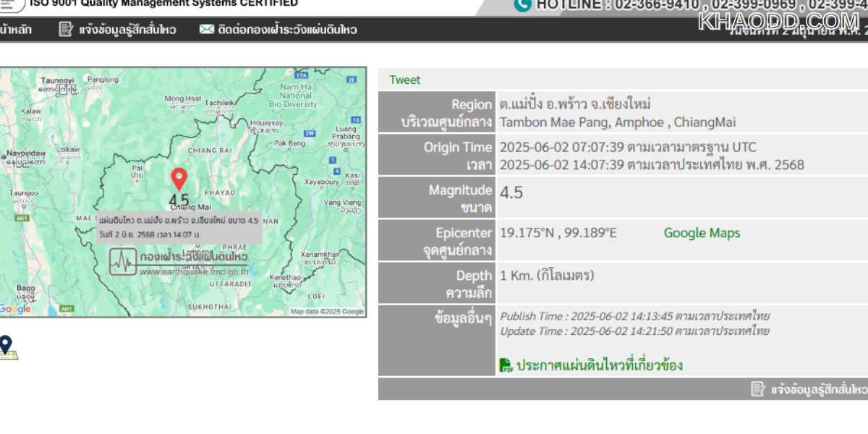Image resolution: width=868 pixels, height=434 pixels.
Task: Click the hotline phone icon in header
Action: [522, 4]
